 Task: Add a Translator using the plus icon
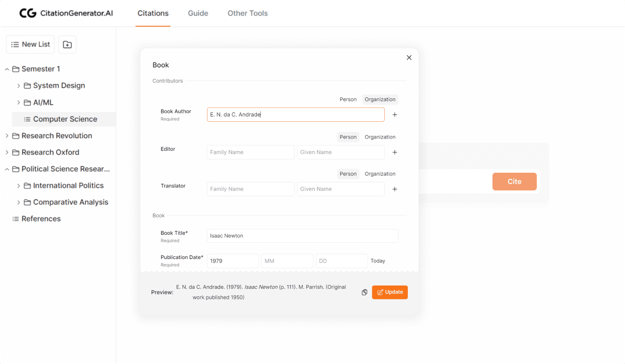(395, 189)
